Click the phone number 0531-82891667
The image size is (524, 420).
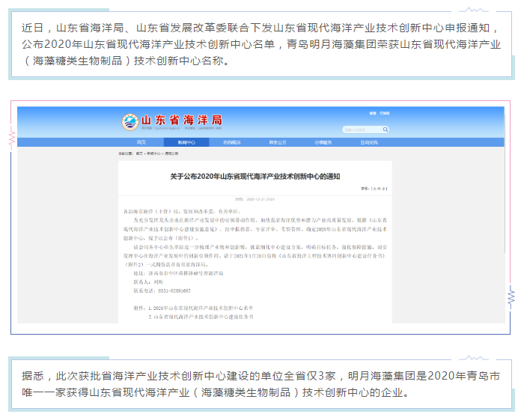pos(174,290)
